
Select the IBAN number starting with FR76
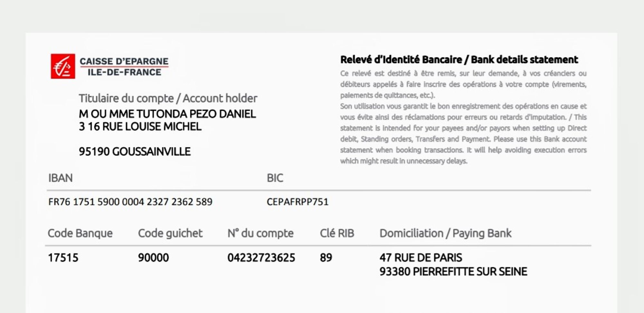pos(130,202)
